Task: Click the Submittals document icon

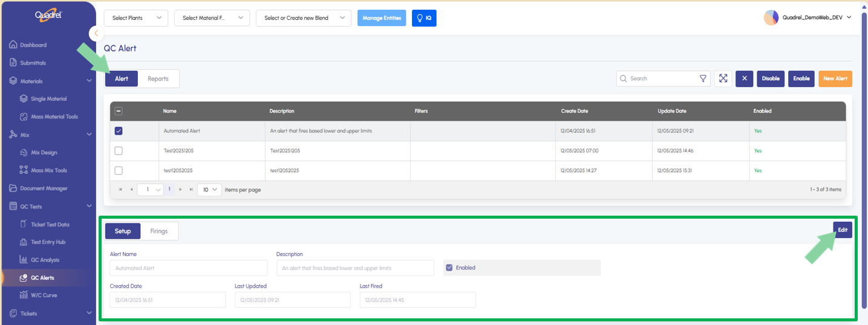Action: (x=13, y=63)
